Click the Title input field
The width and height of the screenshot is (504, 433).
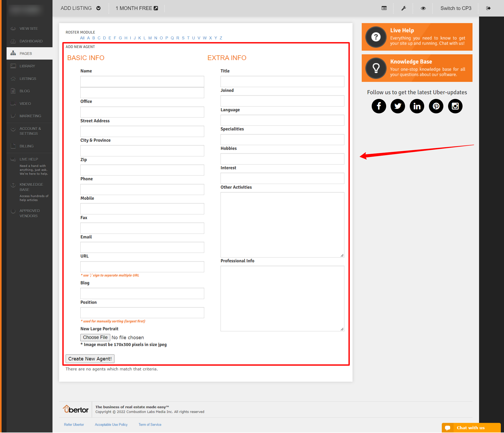pos(282,82)
